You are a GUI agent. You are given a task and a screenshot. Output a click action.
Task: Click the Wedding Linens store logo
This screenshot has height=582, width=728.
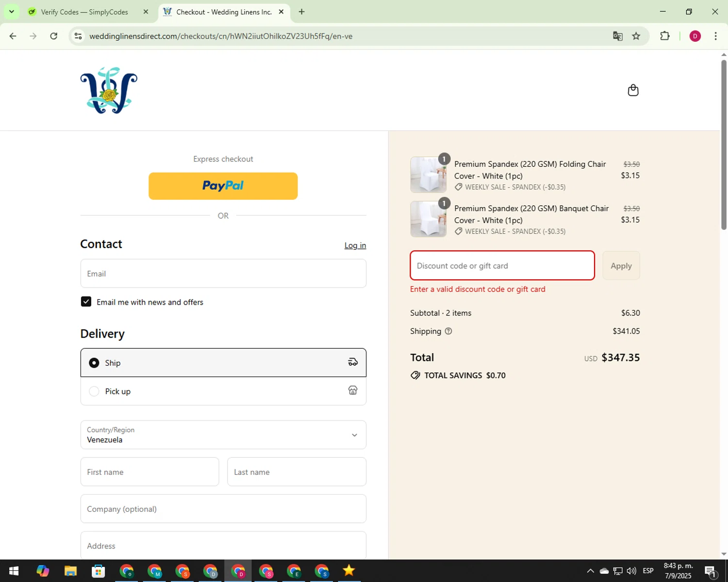[109, 90]
